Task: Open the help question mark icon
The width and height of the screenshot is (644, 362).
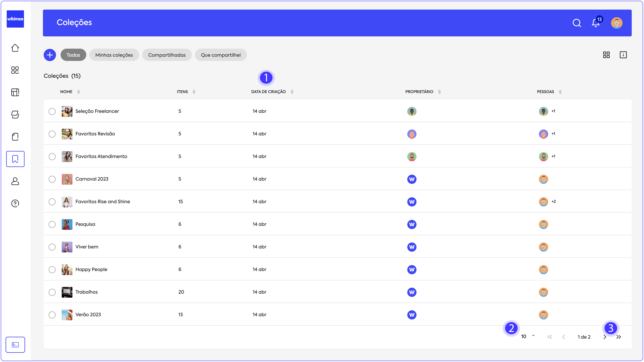Action: (x=15, y=203)
